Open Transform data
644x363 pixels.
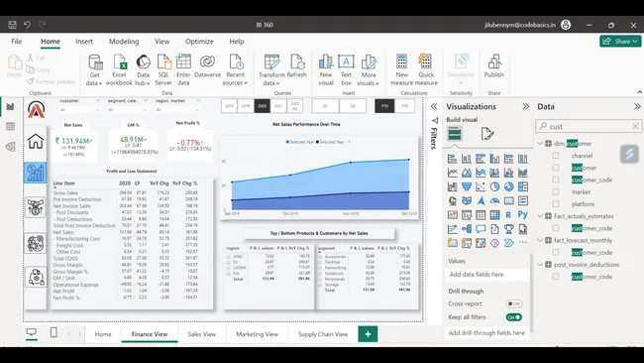click(x=271, y=70)
